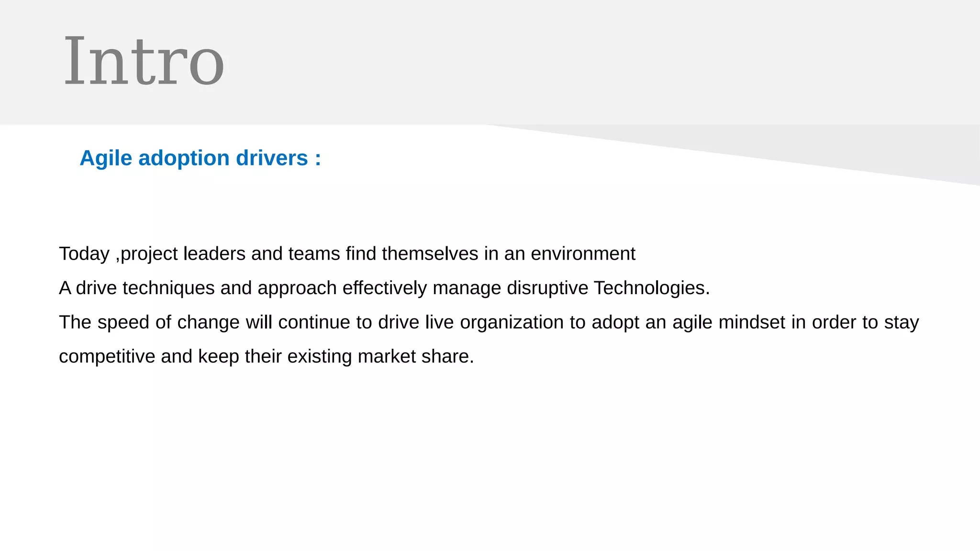Click the word 'stay' ending third line
Screen dimensions: 980x551
pos(901,322)
